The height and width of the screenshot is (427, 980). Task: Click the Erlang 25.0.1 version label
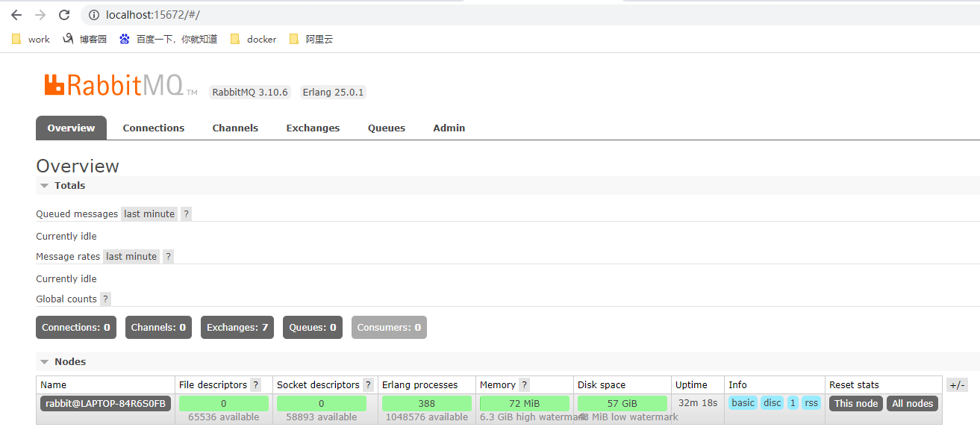coord(333,93)
